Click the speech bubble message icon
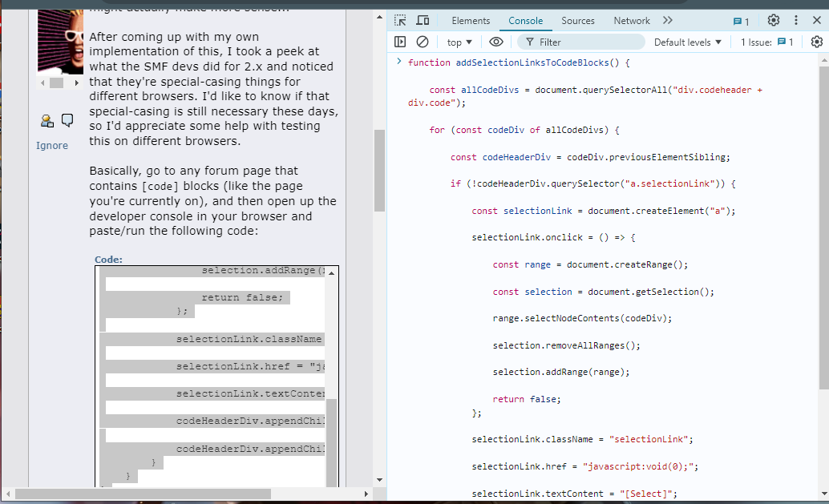 coord(67,120)
